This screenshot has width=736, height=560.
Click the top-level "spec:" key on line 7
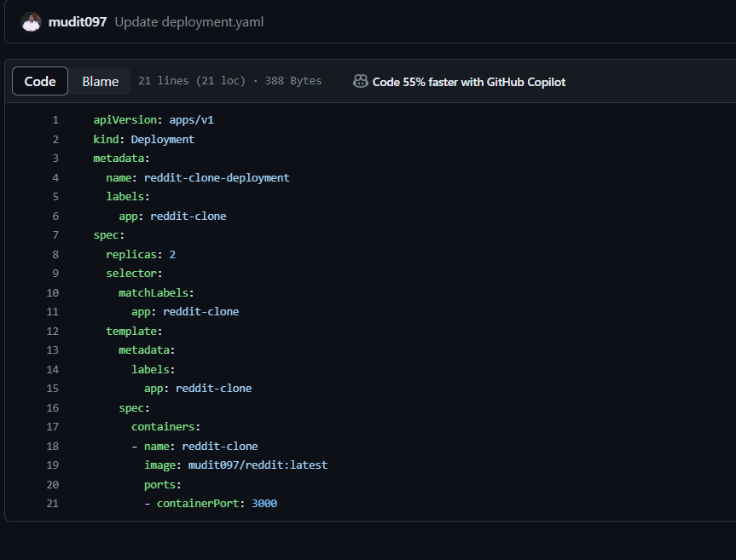pos(109,235)
